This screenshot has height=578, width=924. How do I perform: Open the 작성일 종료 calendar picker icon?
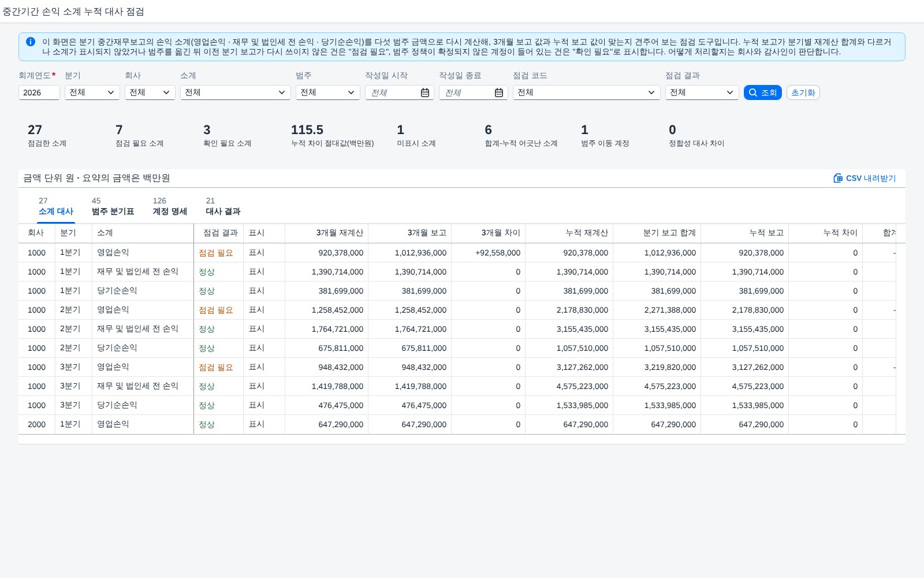click(499, 92)
